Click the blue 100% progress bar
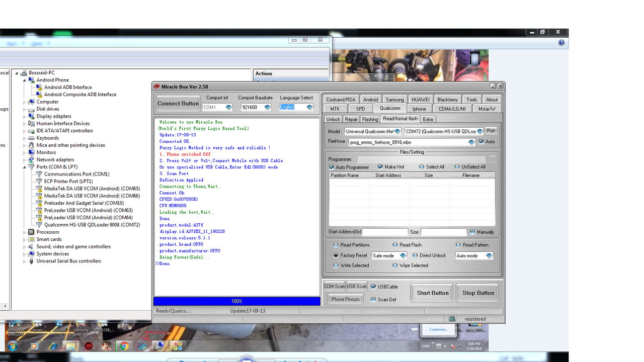The image size is (644, 362). click(x=237, y=301)
